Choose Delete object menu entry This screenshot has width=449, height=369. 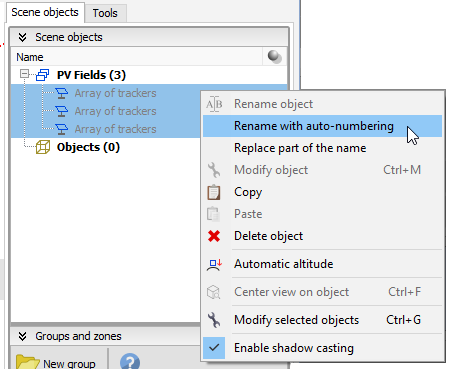coord(322,236)
